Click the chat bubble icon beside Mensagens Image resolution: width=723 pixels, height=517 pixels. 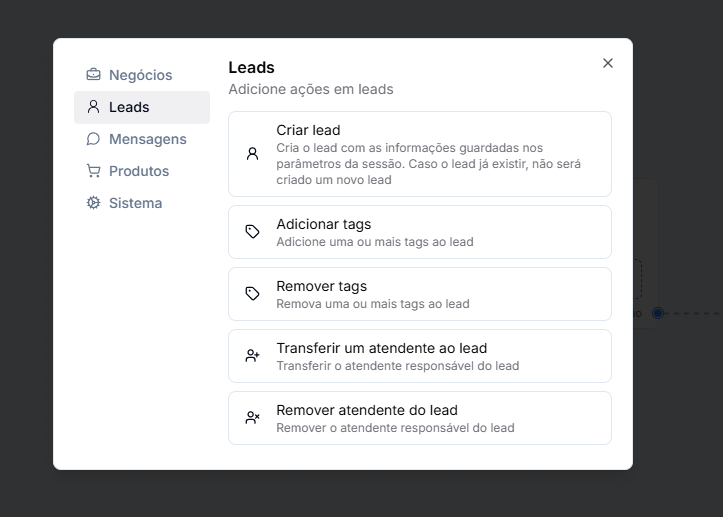pyautogui.click(x=93, y=139)
